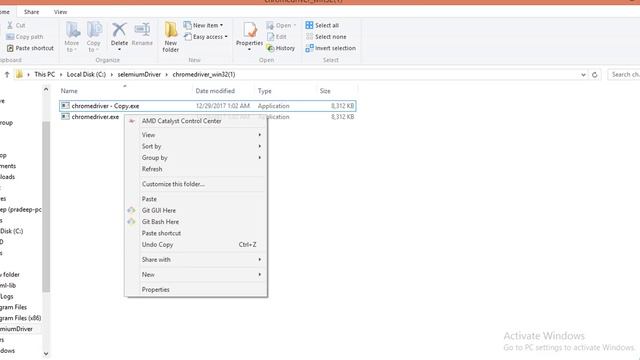
Task: Open the Easy access dropdown
Action: 206,37
